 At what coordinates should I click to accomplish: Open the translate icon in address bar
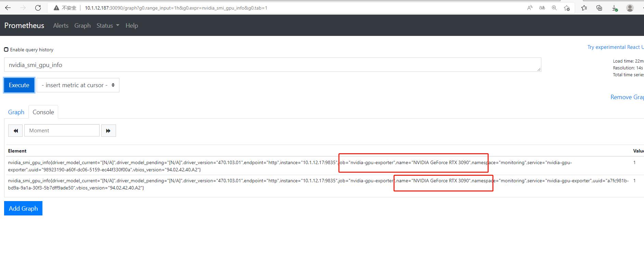coord(542,8)
